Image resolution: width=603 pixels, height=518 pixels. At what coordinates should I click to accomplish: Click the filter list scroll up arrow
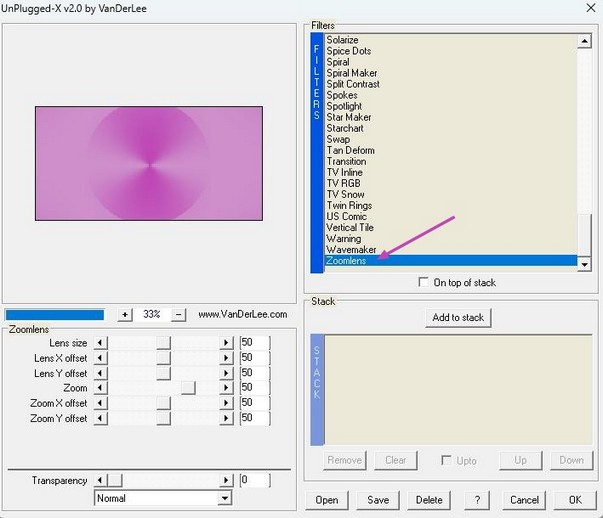(584, 41)
